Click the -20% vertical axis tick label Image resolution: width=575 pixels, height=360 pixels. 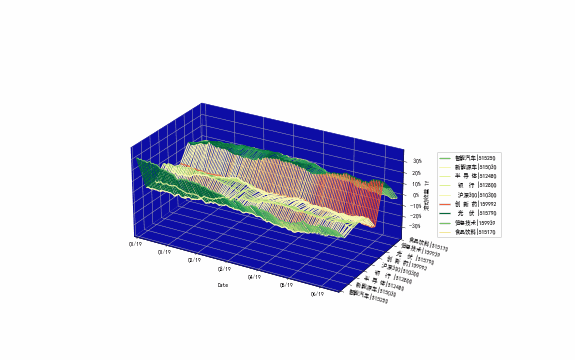pos(415,216)
